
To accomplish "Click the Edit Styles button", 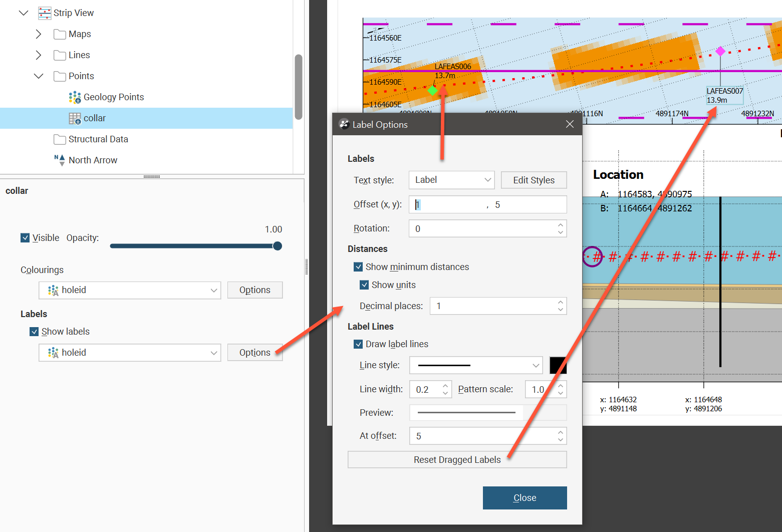I will click(534, 180).
